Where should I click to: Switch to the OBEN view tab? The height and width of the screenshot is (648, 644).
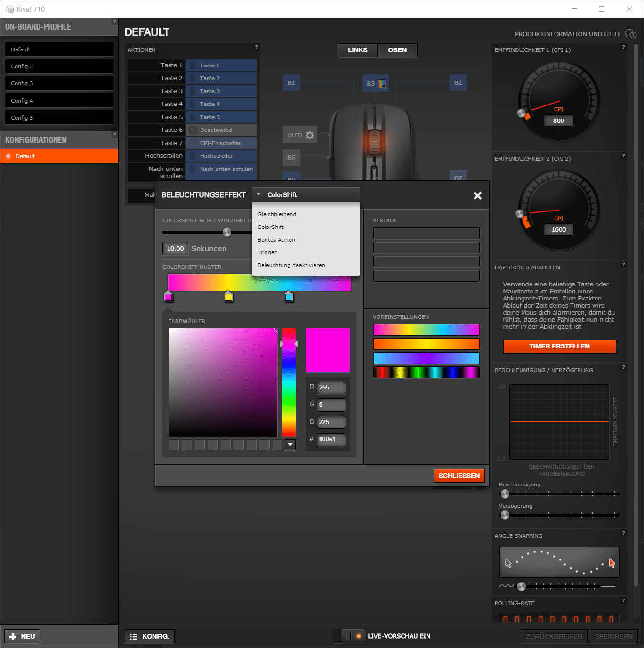(397, 50)
